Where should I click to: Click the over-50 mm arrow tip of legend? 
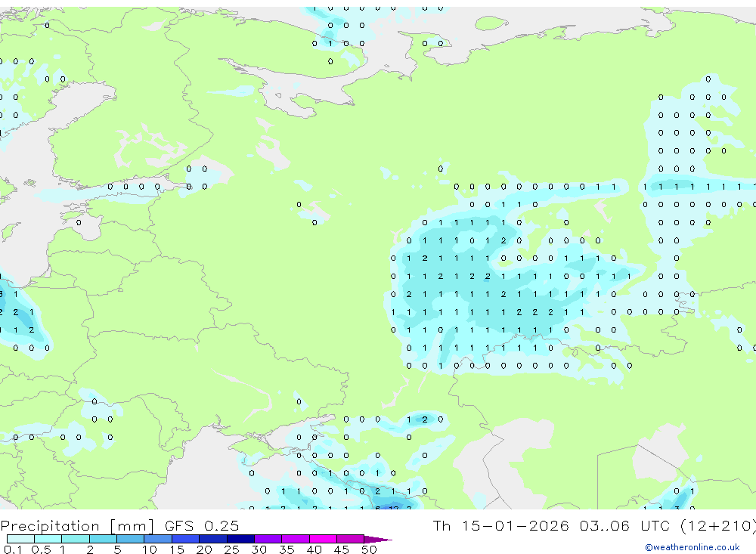click(x=378, y=540)
